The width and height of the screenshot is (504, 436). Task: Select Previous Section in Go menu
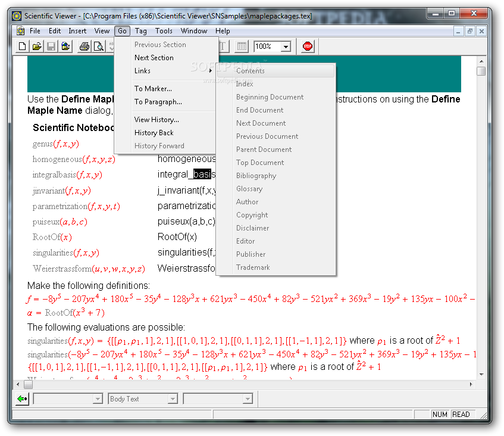coord(166,45)
